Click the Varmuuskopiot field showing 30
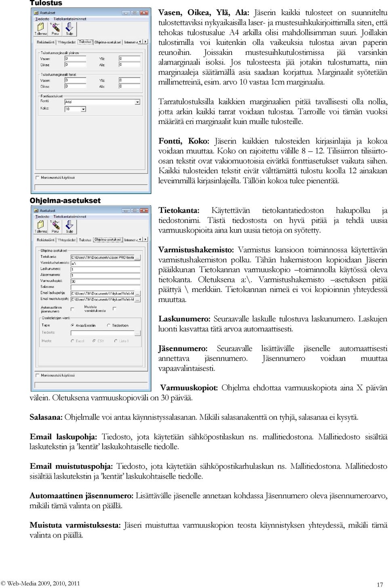388x588 pixels. (x=106, y=281)
